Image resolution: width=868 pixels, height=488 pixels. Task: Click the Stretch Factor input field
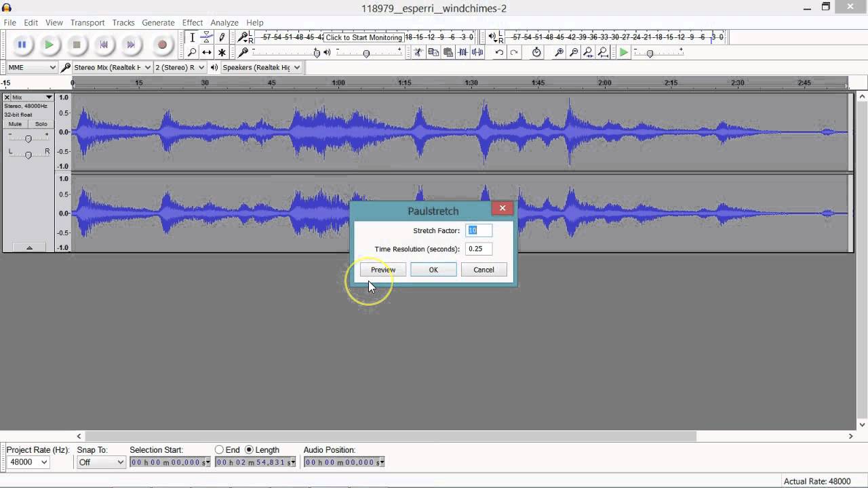pyautogui.click(x=479, y=230)
